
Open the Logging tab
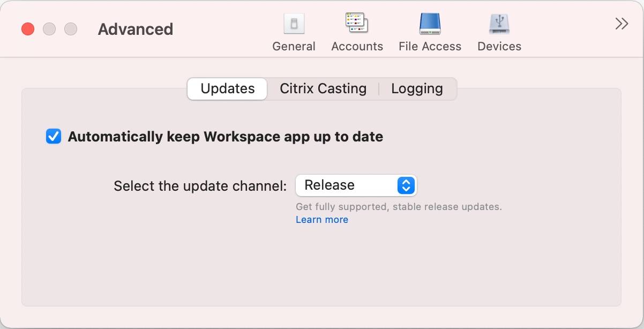click(417, 88)
